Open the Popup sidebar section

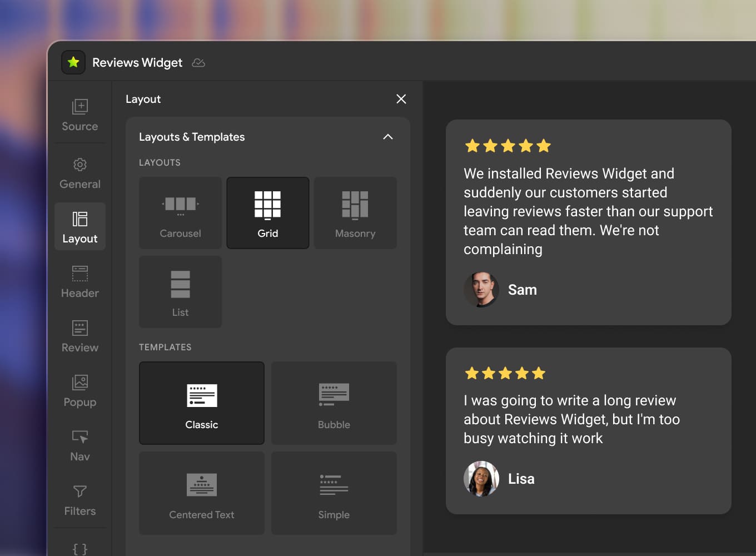(x=80, y=390)
